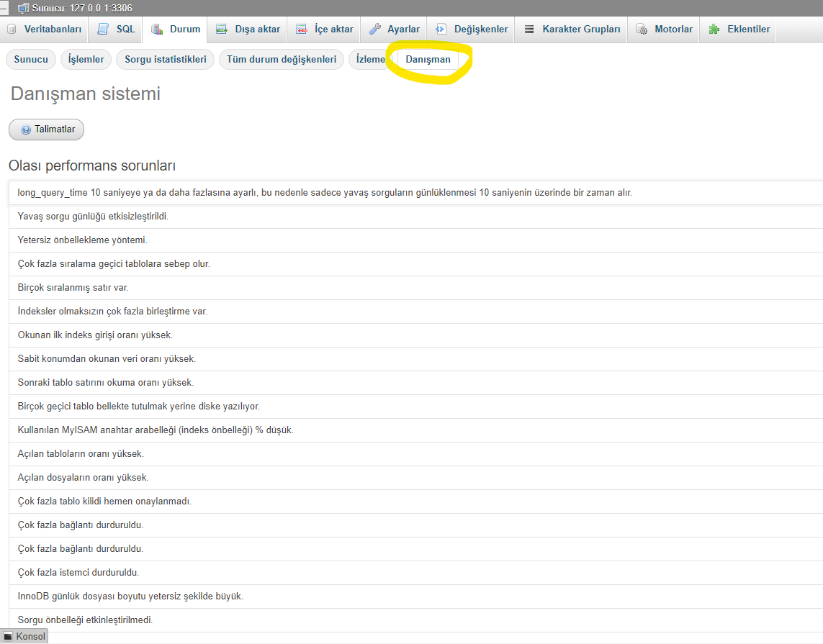
Task: Expand 'İndeksler olmaksızın çok fazla birleştirme' row
Action: [x=415, y=311]
